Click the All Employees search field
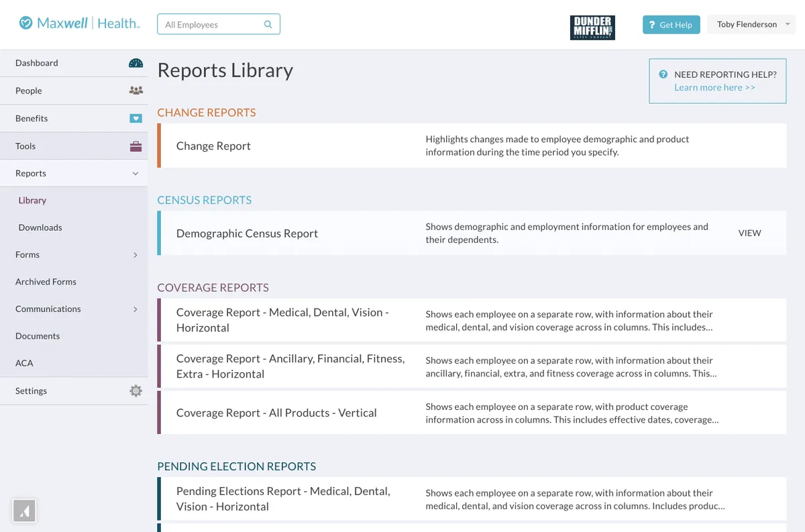This screenshot has width=805, height=532. tap(218, 24)
